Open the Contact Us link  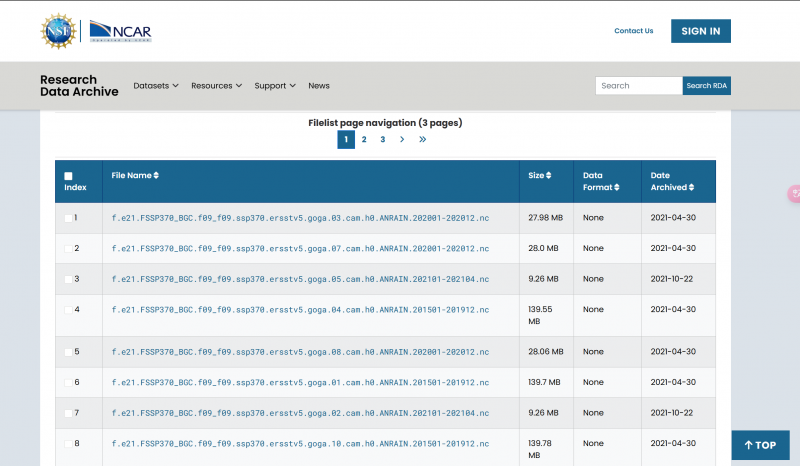pyautogui.click(x=633, y=31)
